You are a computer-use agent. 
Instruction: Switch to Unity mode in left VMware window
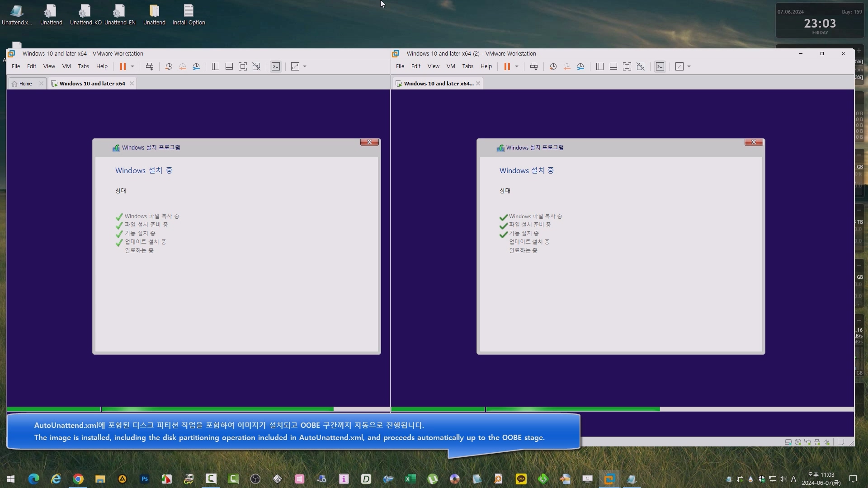pos(256,66)
